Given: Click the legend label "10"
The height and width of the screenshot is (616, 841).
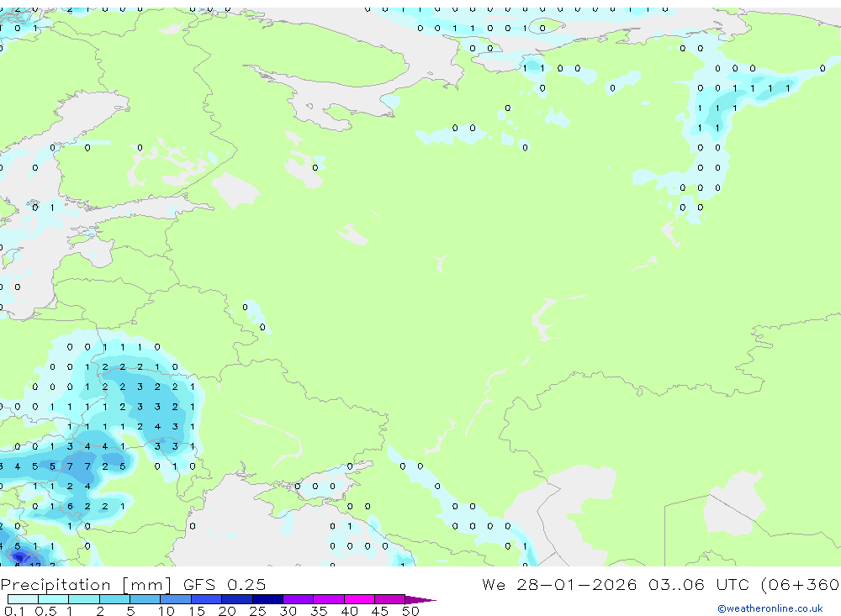Looking at the screenshot, I should click(167, 611).
